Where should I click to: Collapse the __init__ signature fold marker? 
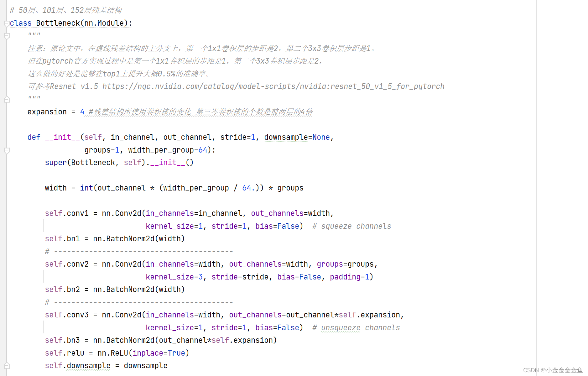click(x=7, y=151)
